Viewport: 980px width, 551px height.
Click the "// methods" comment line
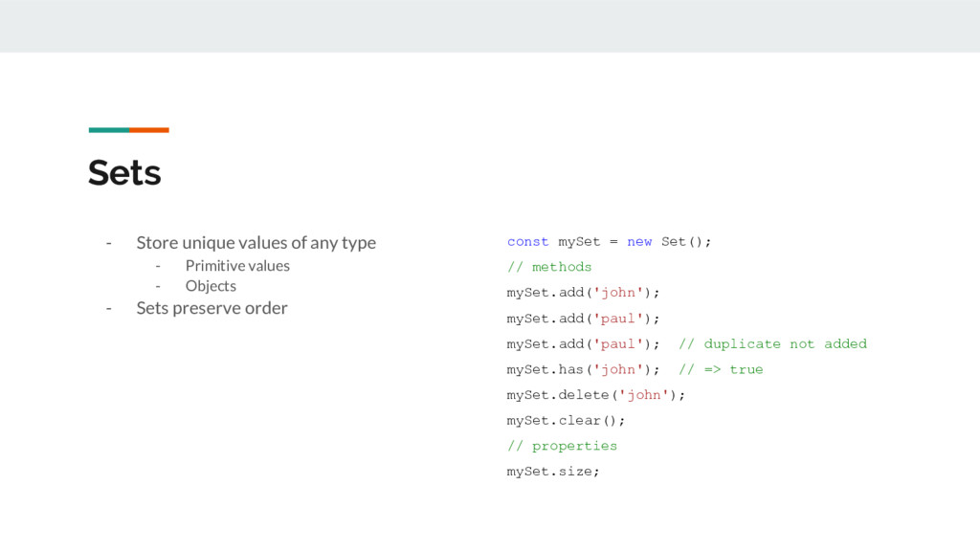(x=548, y=267)
